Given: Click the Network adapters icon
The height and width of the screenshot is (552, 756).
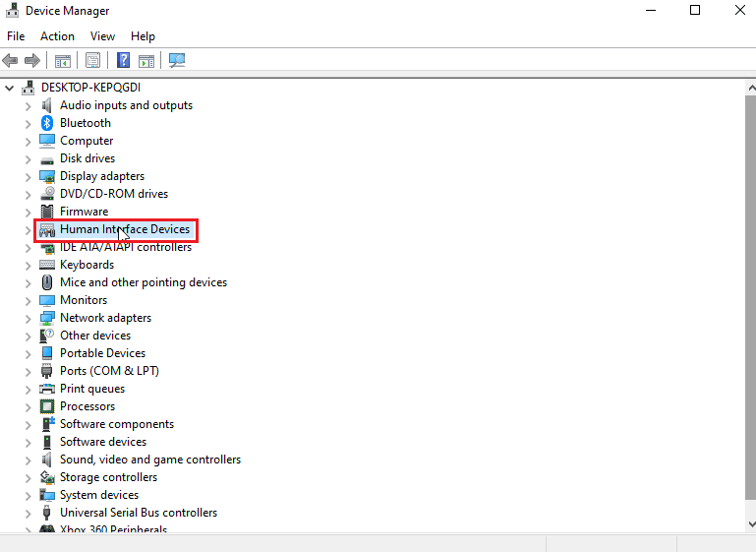Looking at the screenshot, I should (47, 318).
